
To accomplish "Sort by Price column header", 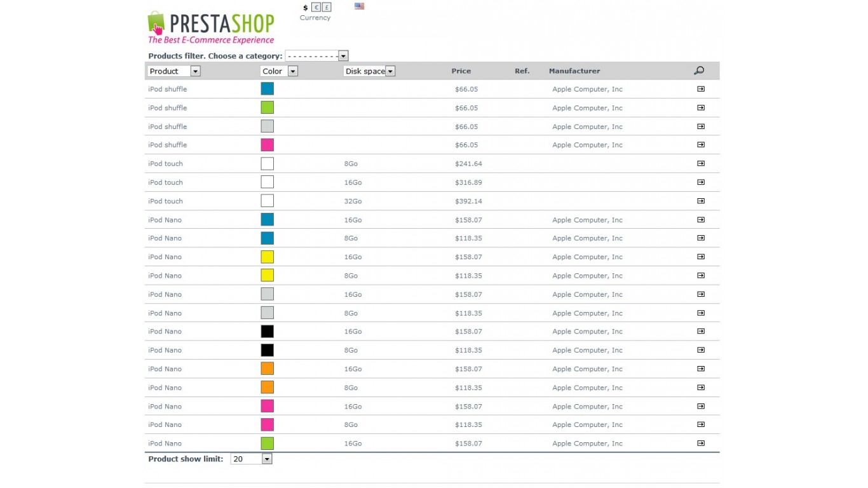I will (x=461, y=71).
